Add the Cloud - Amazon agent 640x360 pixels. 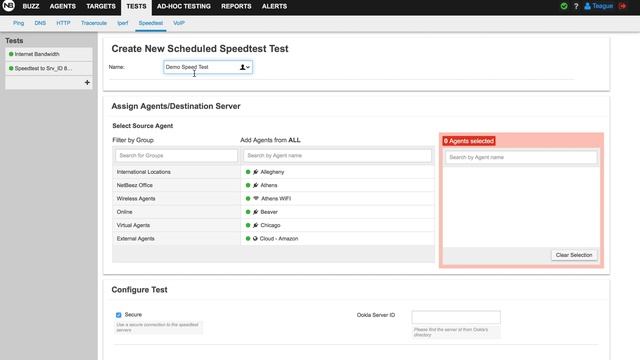tap(337, 239)
